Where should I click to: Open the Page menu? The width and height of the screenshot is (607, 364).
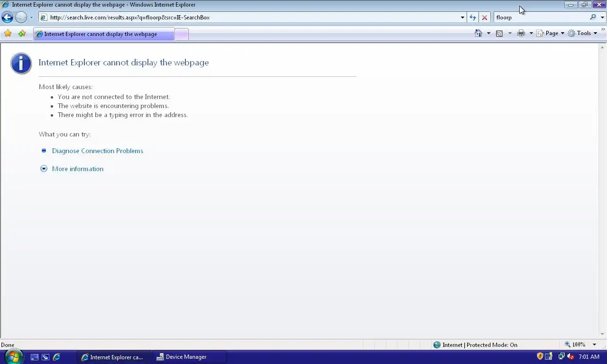551,33
